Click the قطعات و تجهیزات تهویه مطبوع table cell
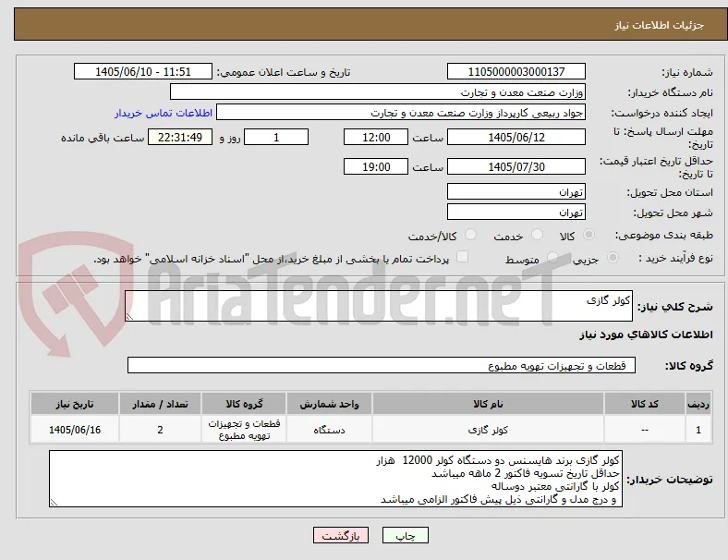This screenshot has width=728, height=560. [x=244, y=430]
